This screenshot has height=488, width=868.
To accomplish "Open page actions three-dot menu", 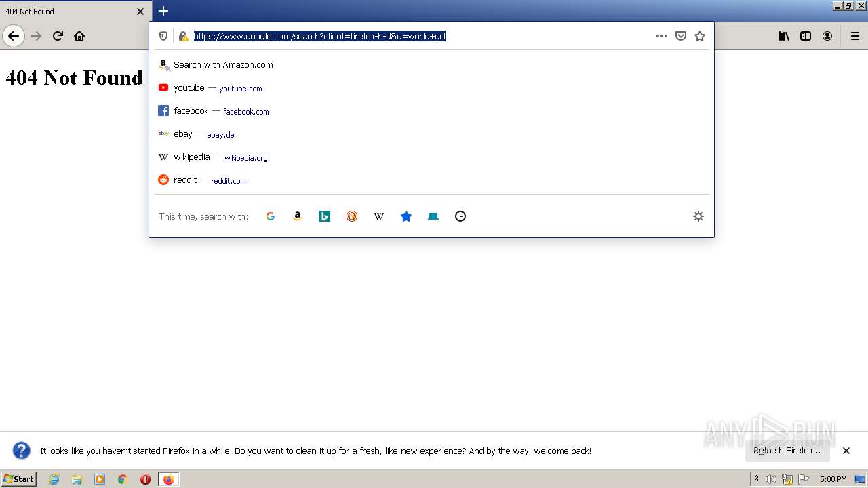I will (x=662, y=36).
